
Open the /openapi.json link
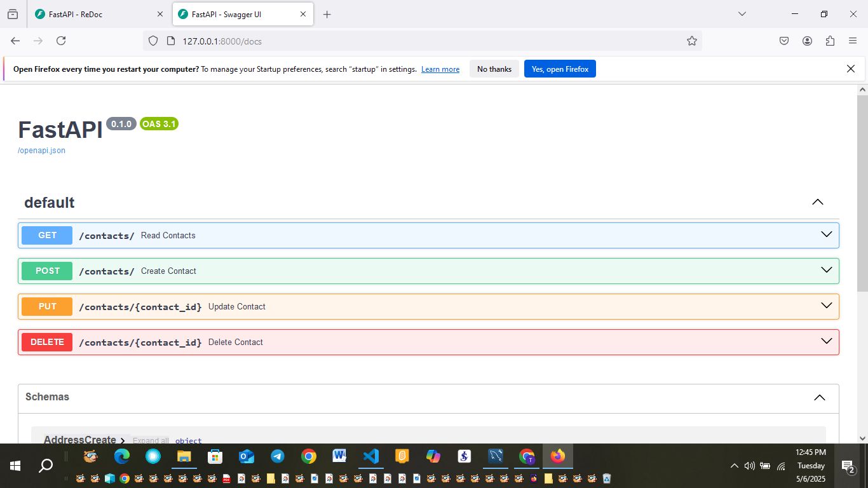pyautogui.click(x=41, y=151)
